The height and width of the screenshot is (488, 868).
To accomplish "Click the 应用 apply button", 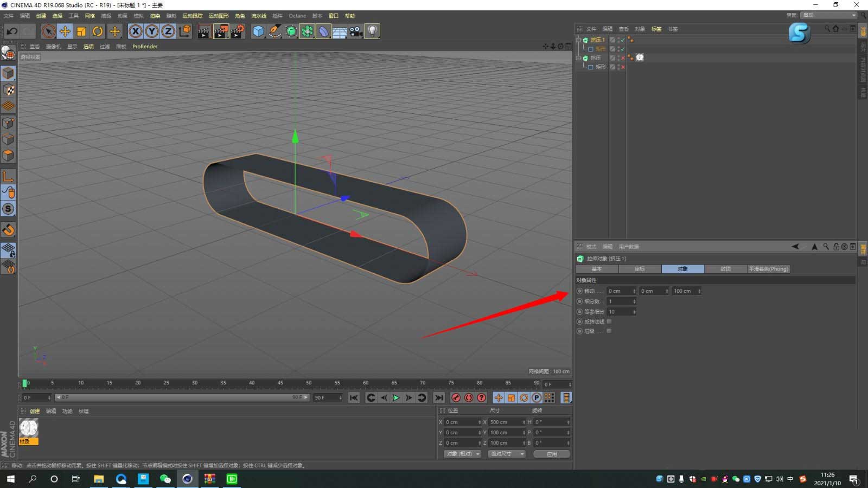I will pos(552,454).
